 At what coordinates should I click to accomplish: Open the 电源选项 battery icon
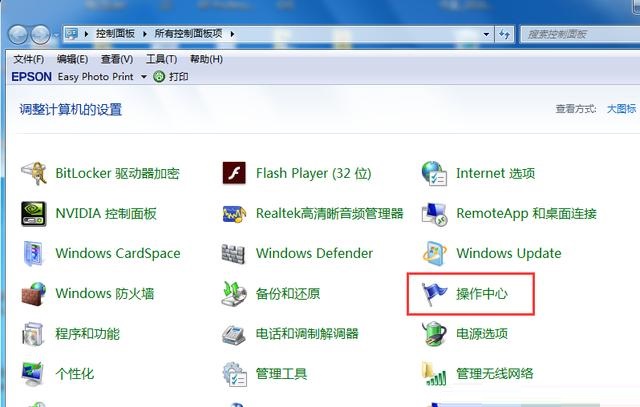[x=434, y=333]
